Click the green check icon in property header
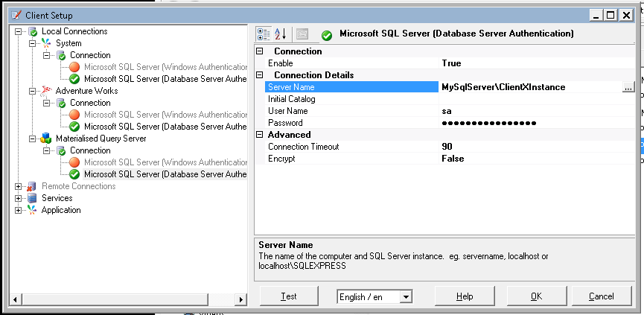 (327, 36)
